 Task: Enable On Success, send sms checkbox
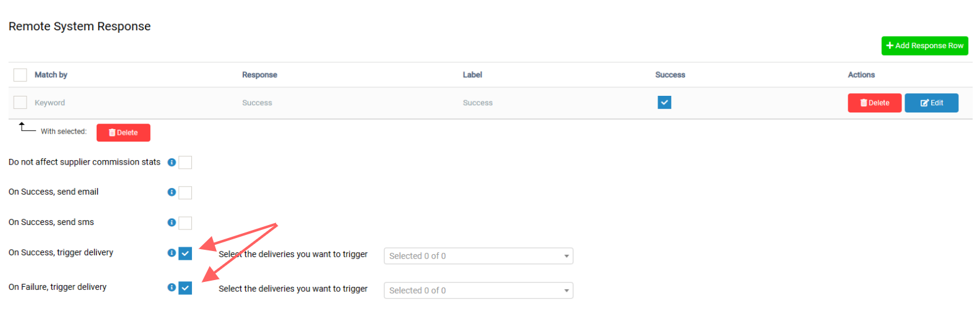[185, 223]
